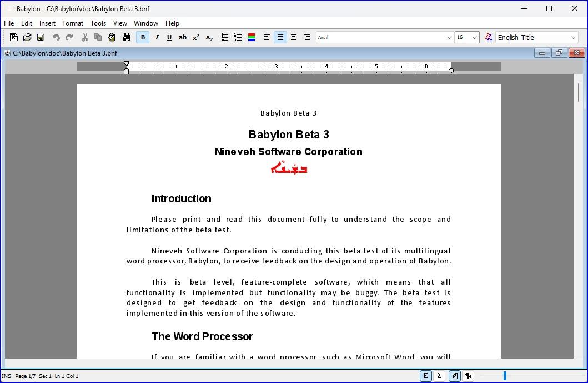
Task: Click The Word Processor heading
Action: pyautogui.click(x=202, y=336)
